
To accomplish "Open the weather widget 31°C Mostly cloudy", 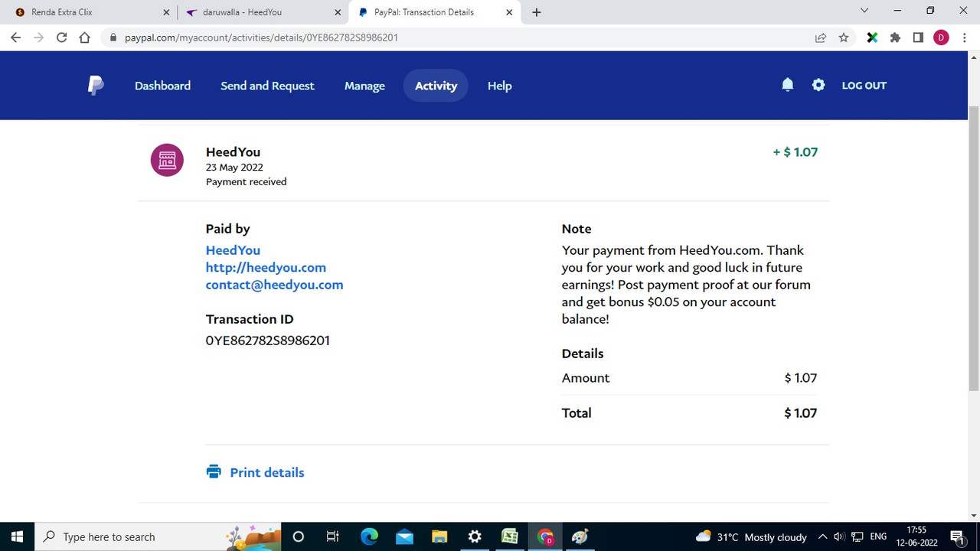I will point(751,536).
